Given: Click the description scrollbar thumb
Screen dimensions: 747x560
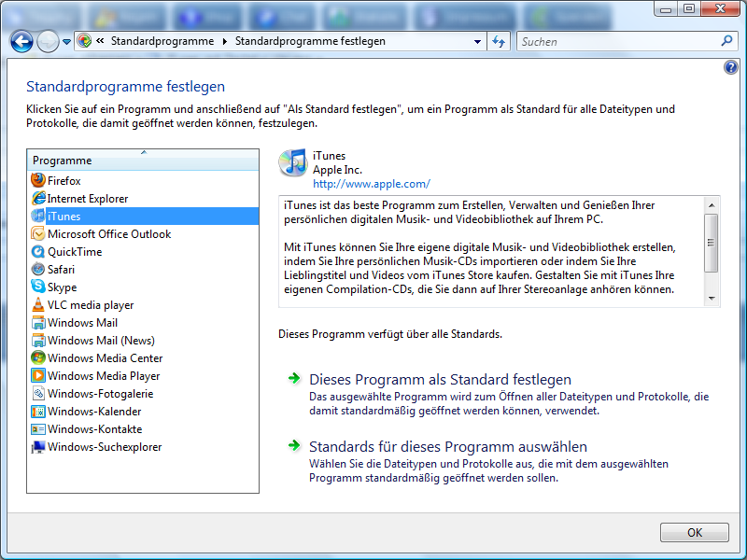Looking at the screenshot, I should [711, 243].
